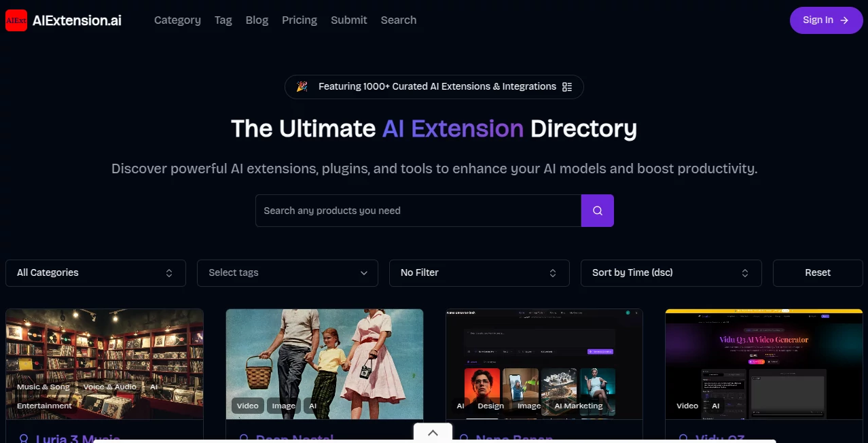
Task: Select the Blog navigation item
Action: [257, 20]
